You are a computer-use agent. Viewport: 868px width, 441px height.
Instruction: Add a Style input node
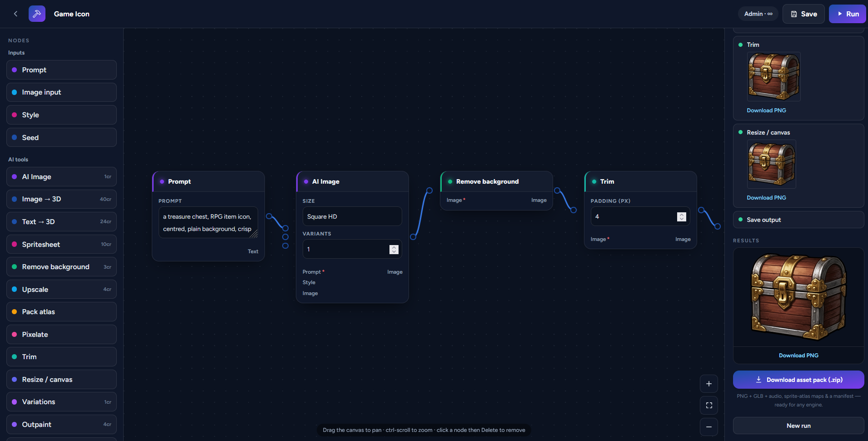coord(61,115)
